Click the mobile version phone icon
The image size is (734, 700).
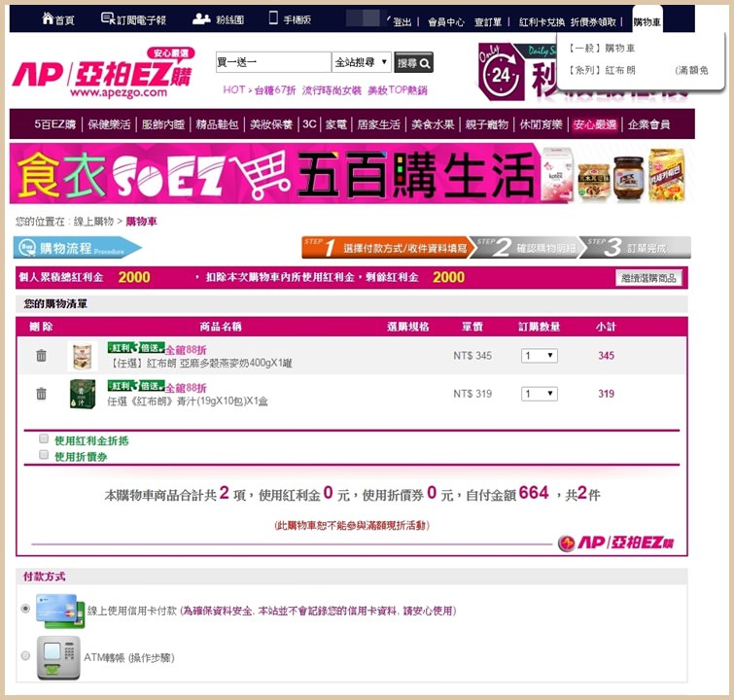pyautogui.click(x=273, y=19)
